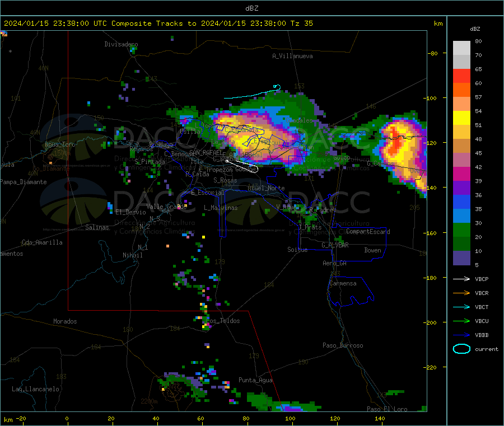Click the 'Morados' place label
The height and width of the screenshot is (426, 504).
coord(65,321)
